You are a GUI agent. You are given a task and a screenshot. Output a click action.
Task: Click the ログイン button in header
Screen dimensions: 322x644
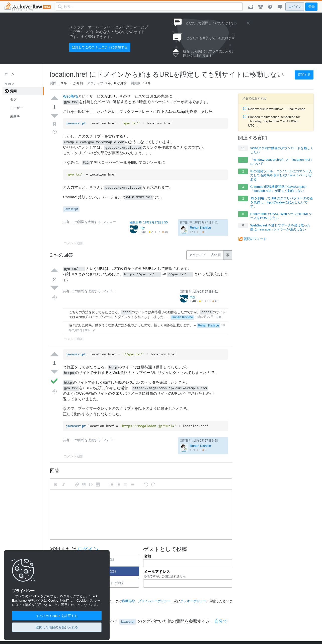pos(295,7)
